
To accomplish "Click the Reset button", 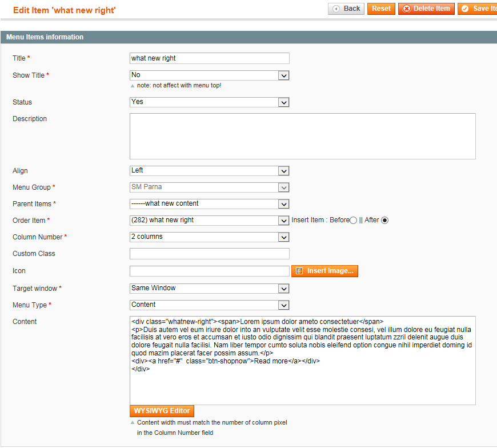I will [381, 9].
